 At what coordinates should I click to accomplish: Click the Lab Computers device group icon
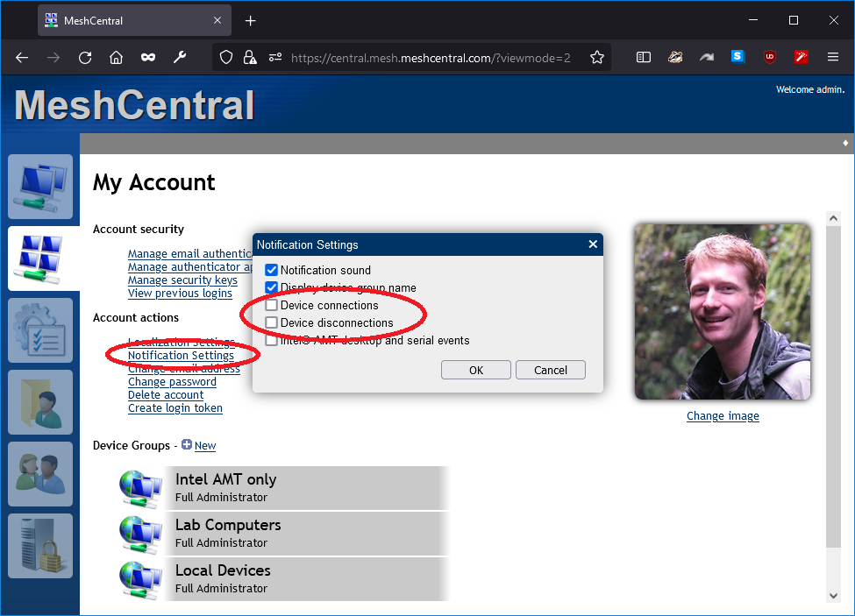[x=140, y=533]
